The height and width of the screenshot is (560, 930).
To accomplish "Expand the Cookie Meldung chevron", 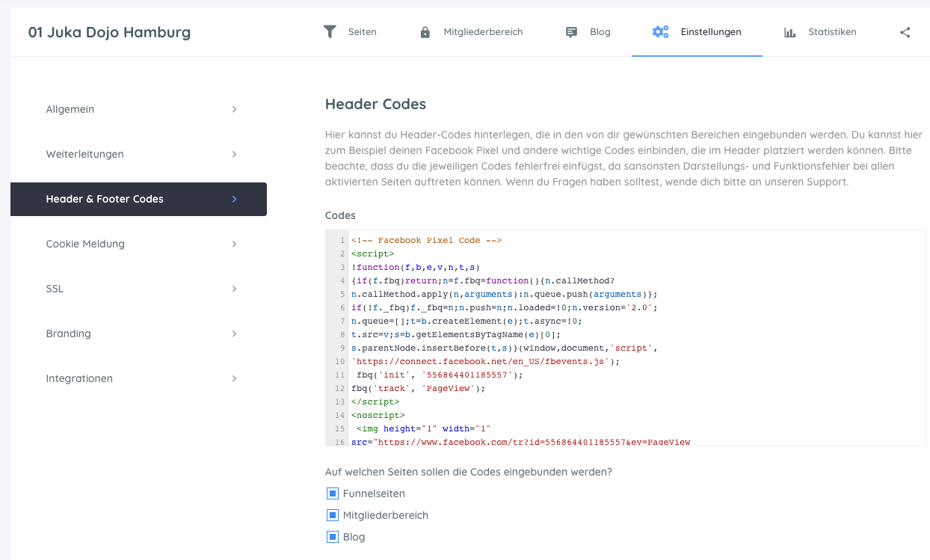I will (234, 244).
